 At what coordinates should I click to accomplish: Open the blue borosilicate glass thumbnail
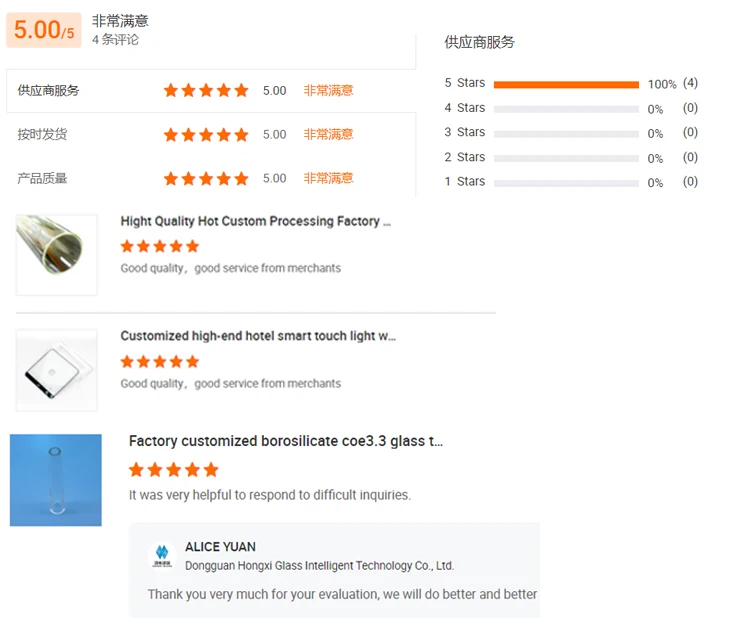(x=56, y=480)
